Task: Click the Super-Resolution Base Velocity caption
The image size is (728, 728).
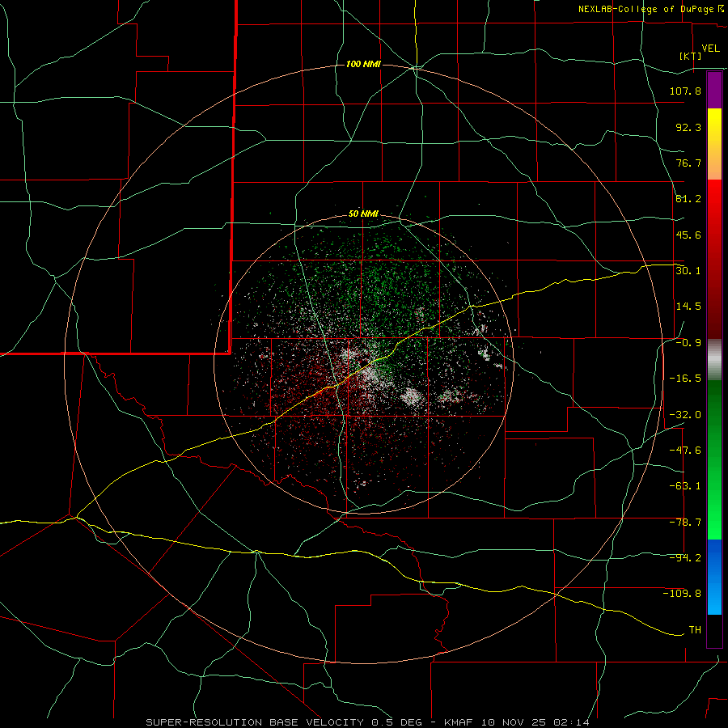Action: point(368,722)
